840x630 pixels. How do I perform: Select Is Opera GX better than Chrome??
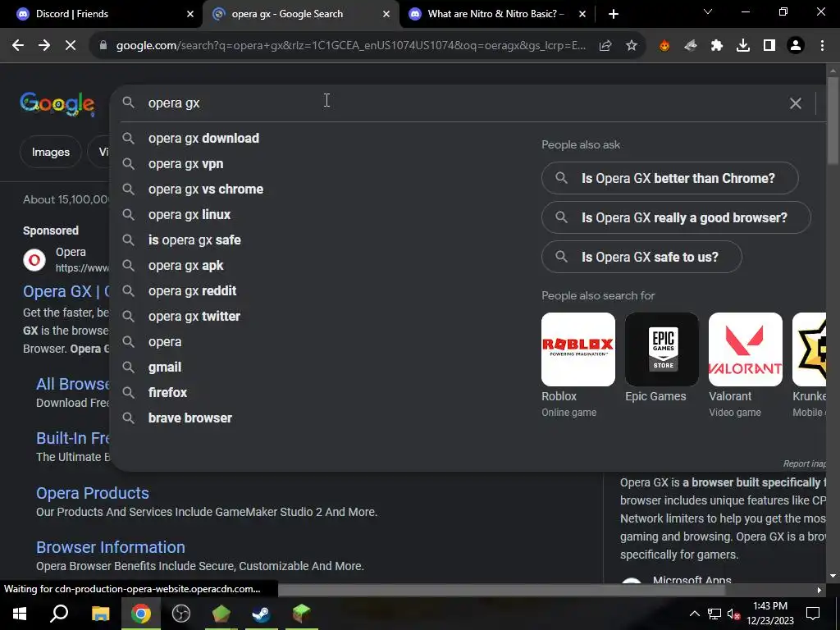tap(669, 178)
